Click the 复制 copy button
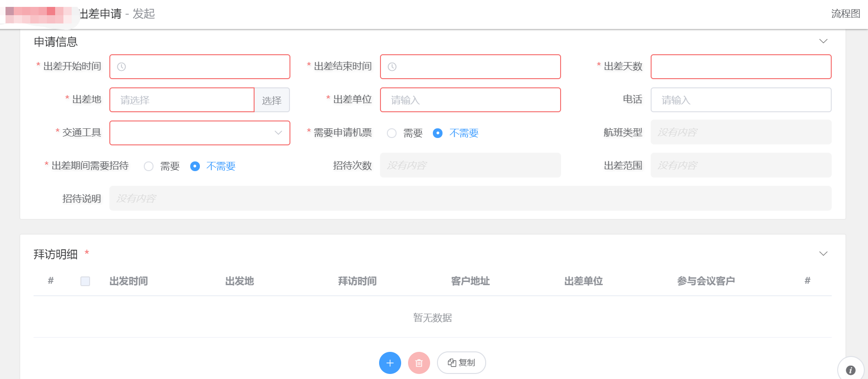 click(x=461, y=363)
